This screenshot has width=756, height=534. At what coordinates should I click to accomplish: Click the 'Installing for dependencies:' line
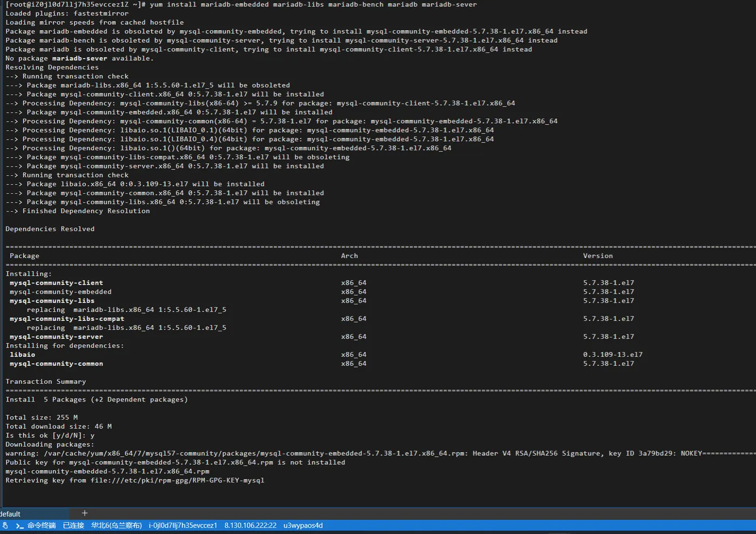click(65, 346)
